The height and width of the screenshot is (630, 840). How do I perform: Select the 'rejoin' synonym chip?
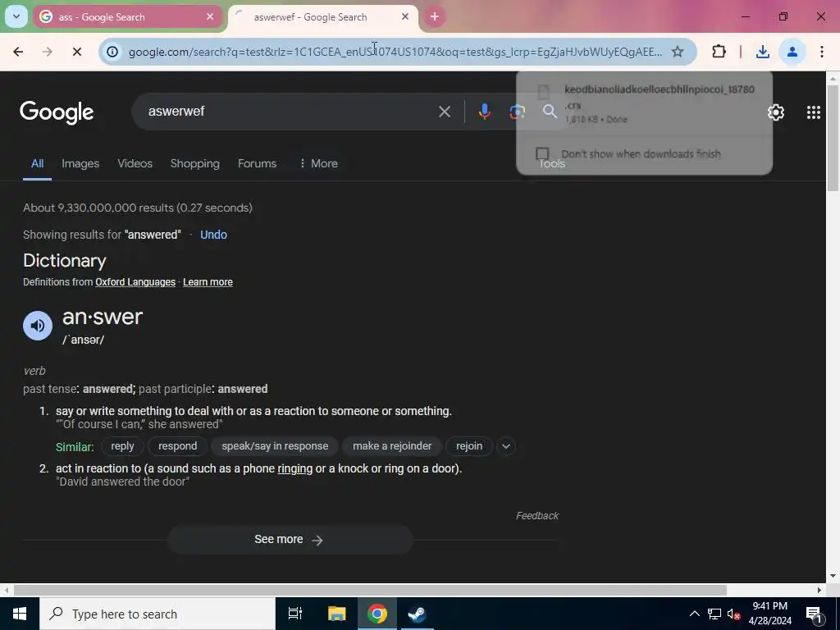[x=469, y=446]
